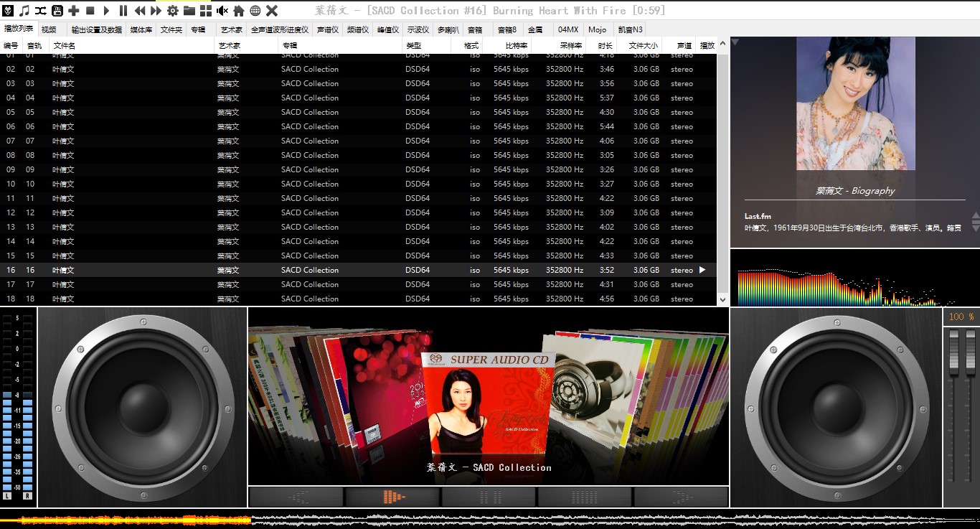Click the home icon in toolbar
The height and width of the screenshot is (529, 980).
coord(239,10)
